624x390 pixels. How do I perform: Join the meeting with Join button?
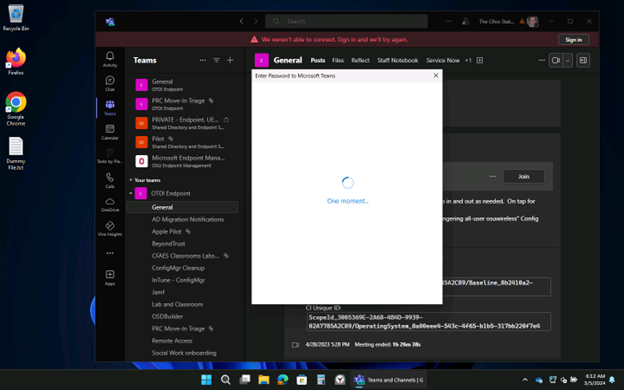(x=523, y=176)
